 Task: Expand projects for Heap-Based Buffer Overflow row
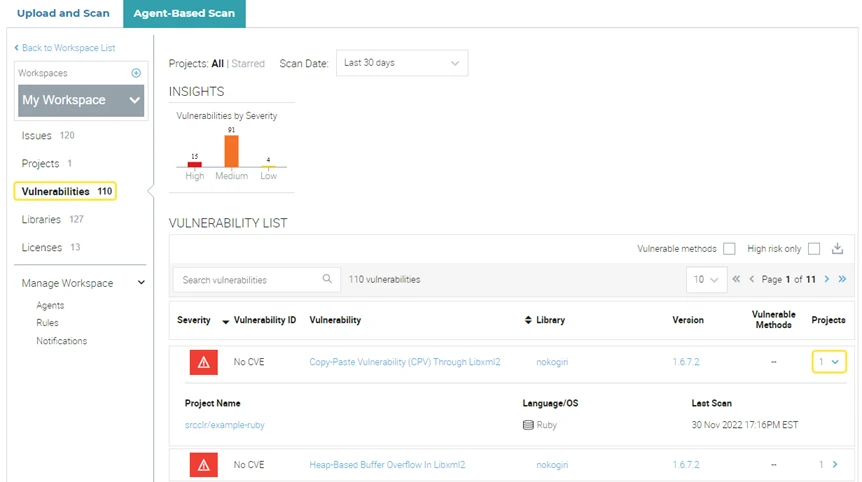[x=835, y=464]
